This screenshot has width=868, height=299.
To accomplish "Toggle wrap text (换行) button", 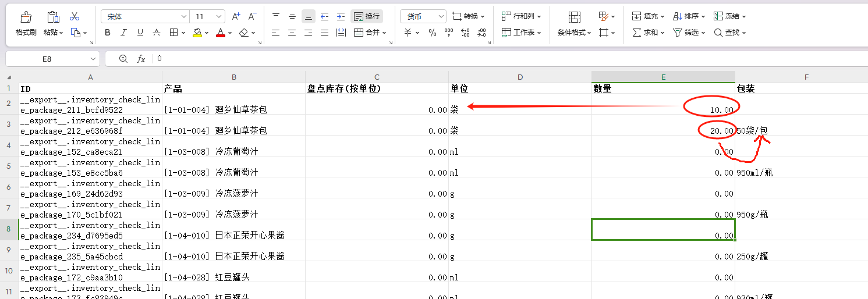I will click(367, 16).
